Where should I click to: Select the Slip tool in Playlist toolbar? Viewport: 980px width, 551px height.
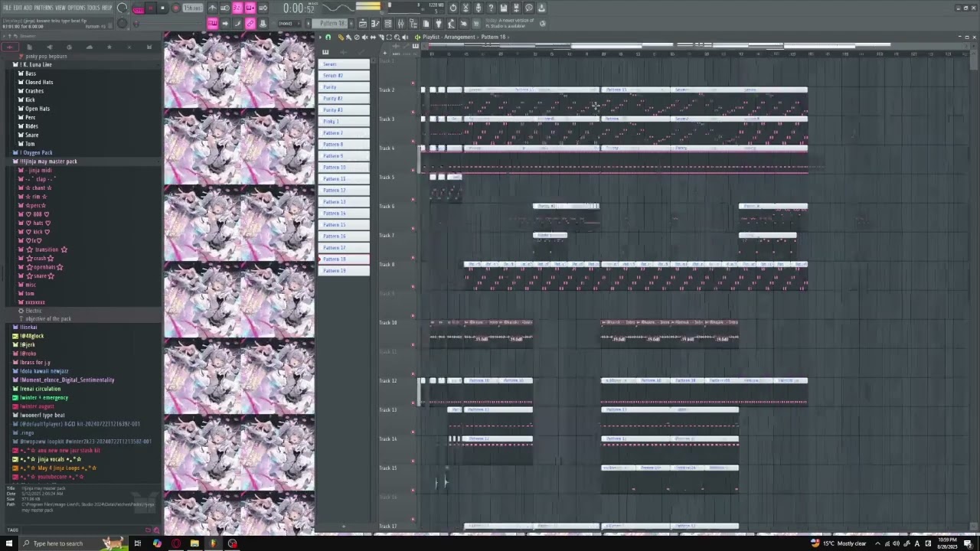(372, 37)
